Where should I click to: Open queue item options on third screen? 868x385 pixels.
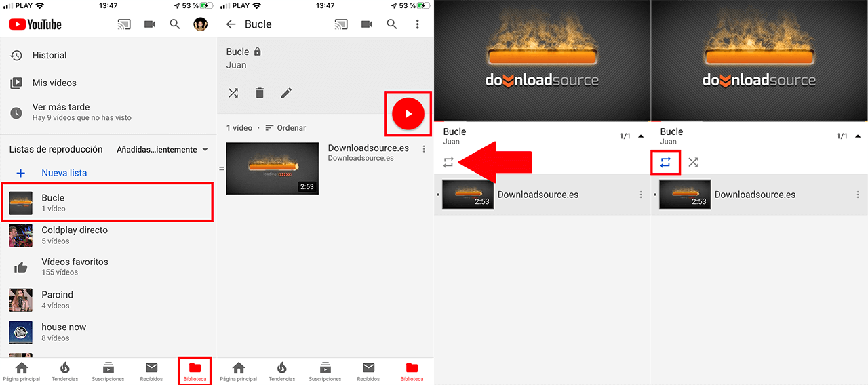click(641, 195)
